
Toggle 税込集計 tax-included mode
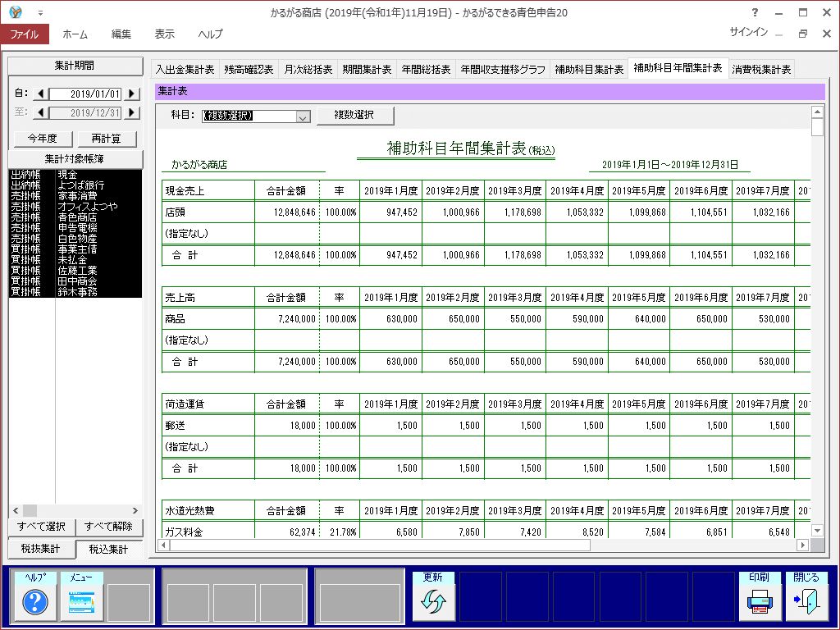(109, 550)
